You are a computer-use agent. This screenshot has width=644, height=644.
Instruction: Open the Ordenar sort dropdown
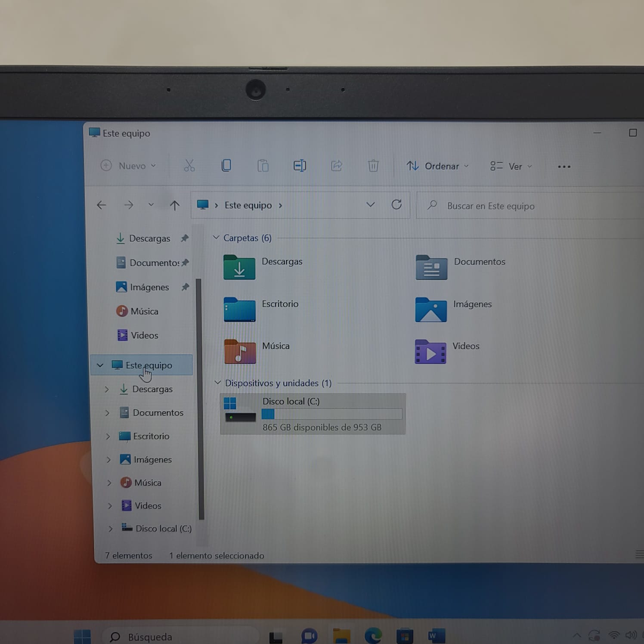pyautogui.click(x=437, y=166)
